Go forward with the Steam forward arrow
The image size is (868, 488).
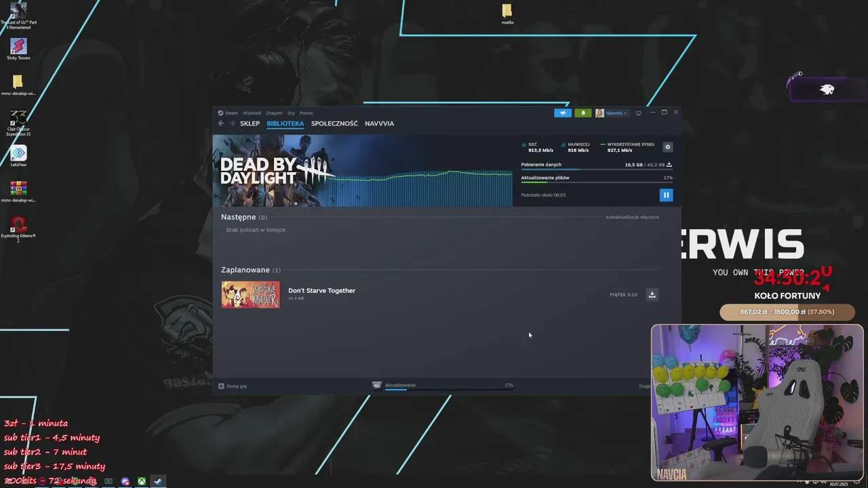point(232,123)
